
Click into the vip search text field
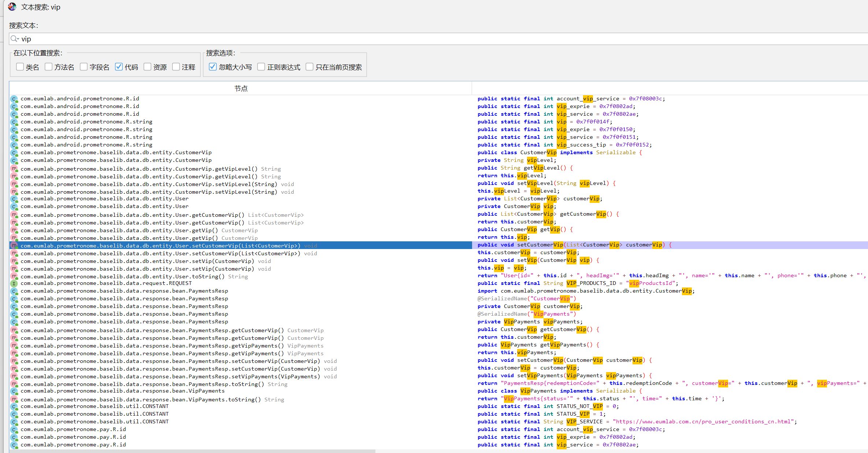pos(256,39)
